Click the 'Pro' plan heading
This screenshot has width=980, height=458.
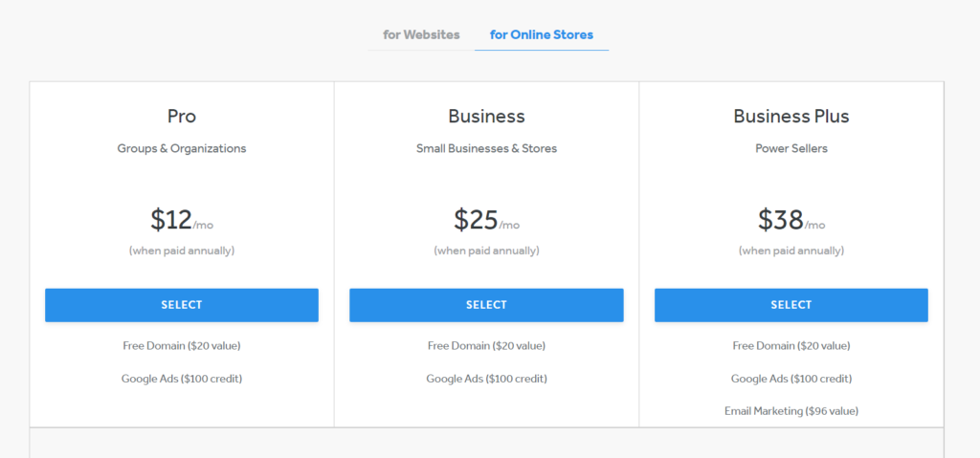pyautogui.click(x=182, y=117)
